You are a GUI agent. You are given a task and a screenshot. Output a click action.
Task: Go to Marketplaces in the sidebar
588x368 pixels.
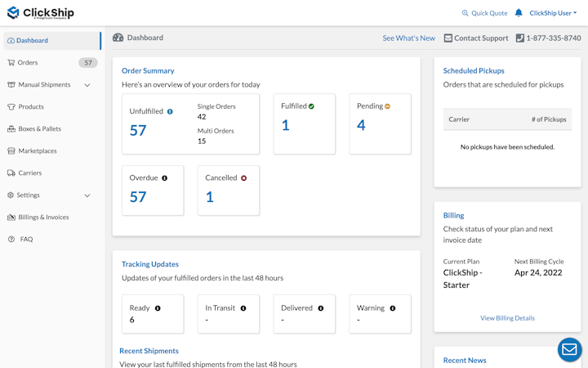click(37, 151)
